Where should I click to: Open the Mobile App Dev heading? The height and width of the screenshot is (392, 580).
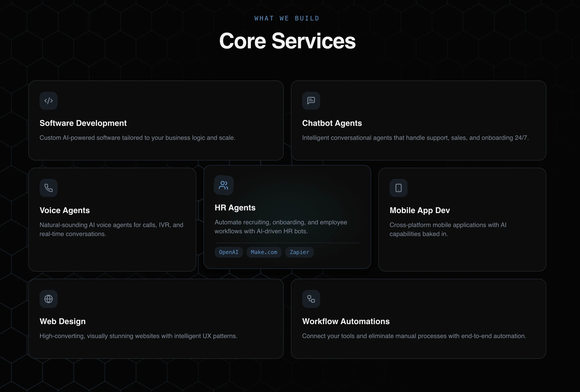(419, 210)
